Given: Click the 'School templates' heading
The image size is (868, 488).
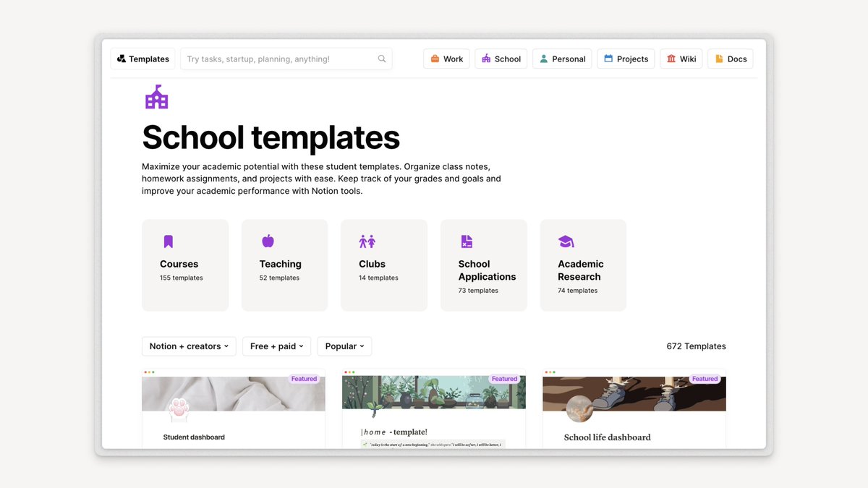Looking at the screenshot, I should tap(271, 137).
